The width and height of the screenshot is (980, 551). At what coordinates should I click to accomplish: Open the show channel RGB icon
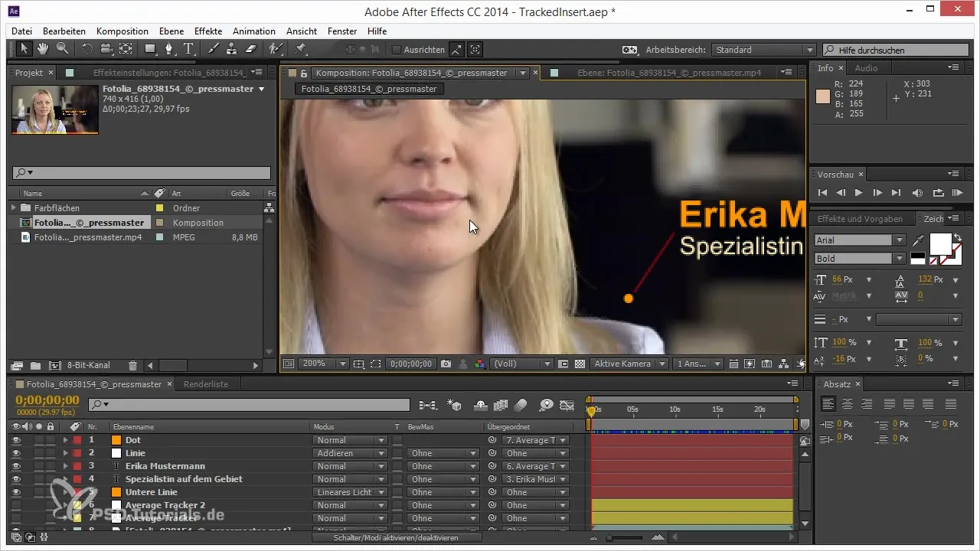click(x=480, y=364)
